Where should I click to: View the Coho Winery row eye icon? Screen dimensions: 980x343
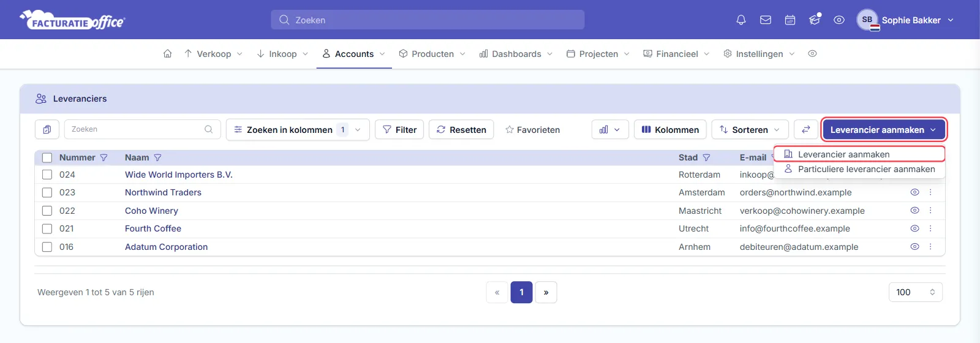[x=914, y=210]
